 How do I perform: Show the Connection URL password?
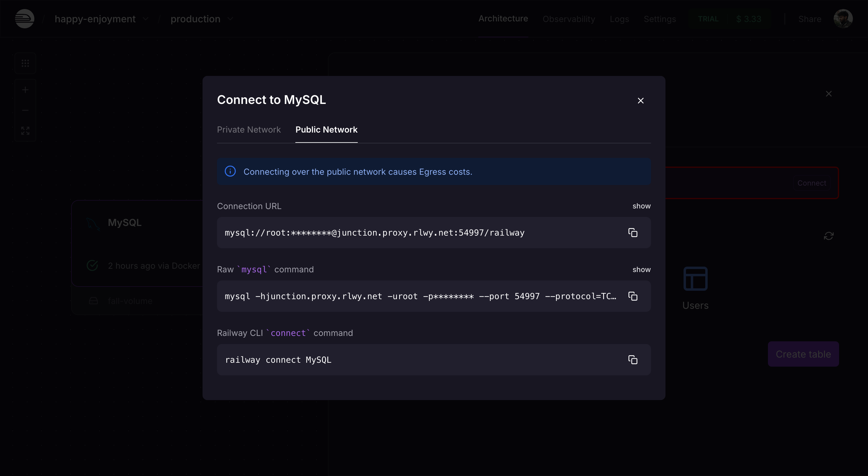point(641,206)
